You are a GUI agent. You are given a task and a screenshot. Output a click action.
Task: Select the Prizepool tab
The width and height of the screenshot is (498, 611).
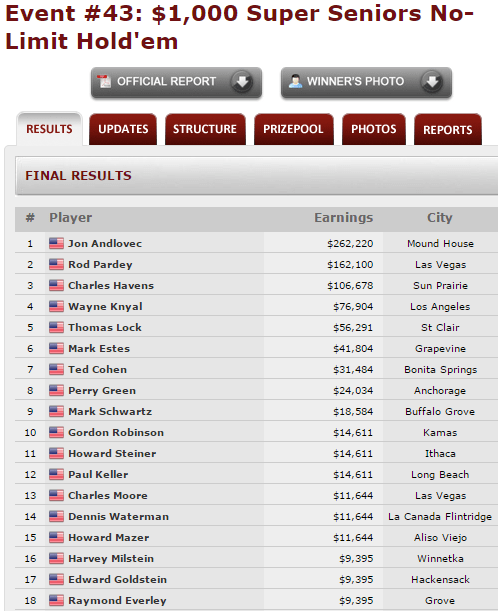coord(293,129)
